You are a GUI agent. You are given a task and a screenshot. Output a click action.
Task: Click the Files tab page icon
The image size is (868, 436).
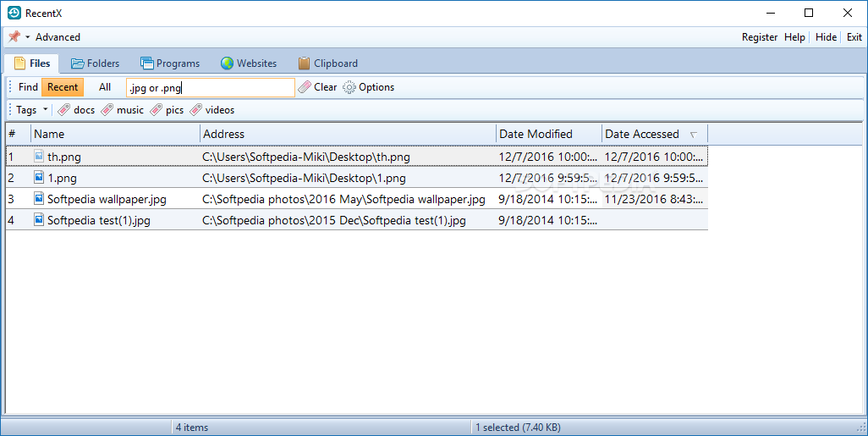coord(20,63)
